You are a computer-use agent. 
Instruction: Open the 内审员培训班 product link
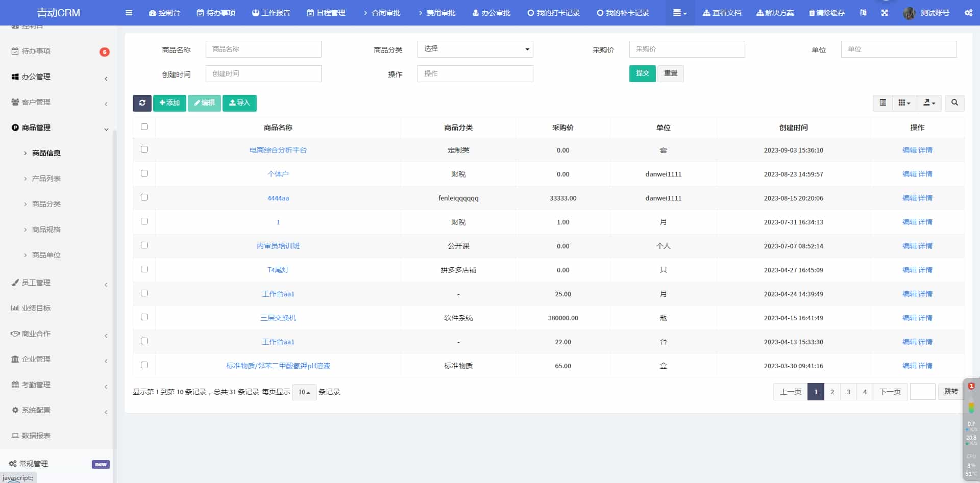(278, 246)
